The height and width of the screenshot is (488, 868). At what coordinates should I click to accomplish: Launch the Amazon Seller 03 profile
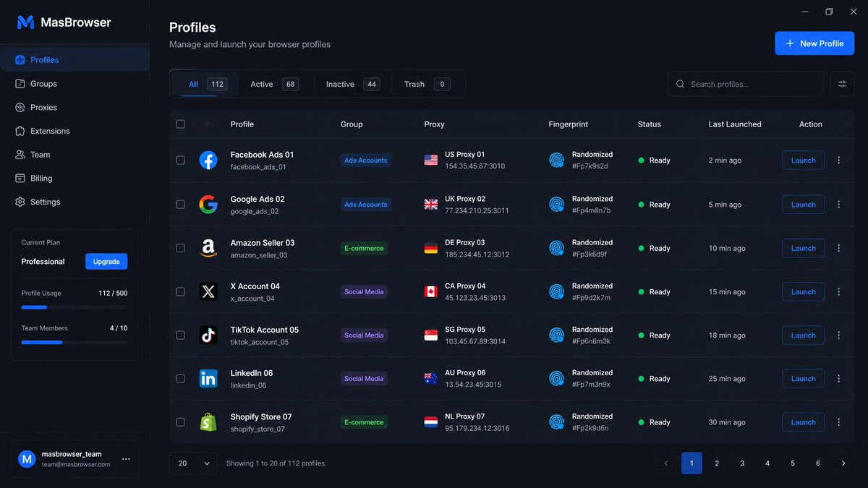tap(803, 248)
